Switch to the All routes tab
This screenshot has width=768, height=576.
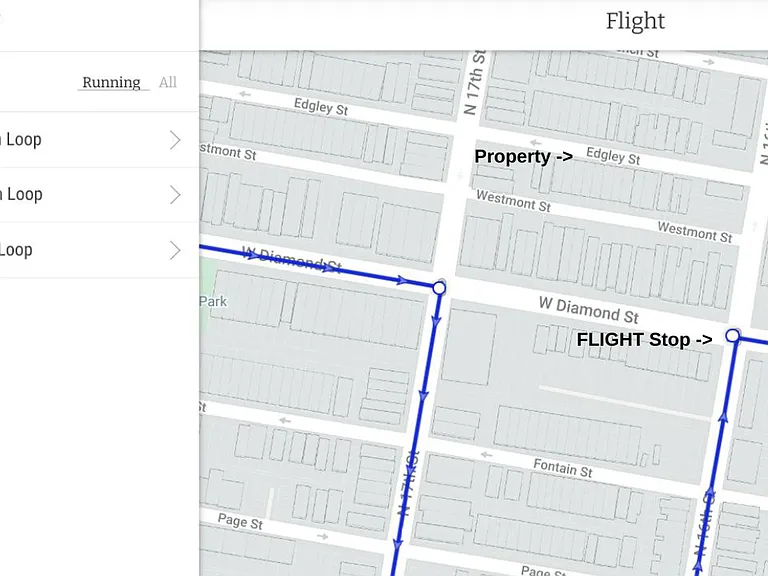point(168,82)
